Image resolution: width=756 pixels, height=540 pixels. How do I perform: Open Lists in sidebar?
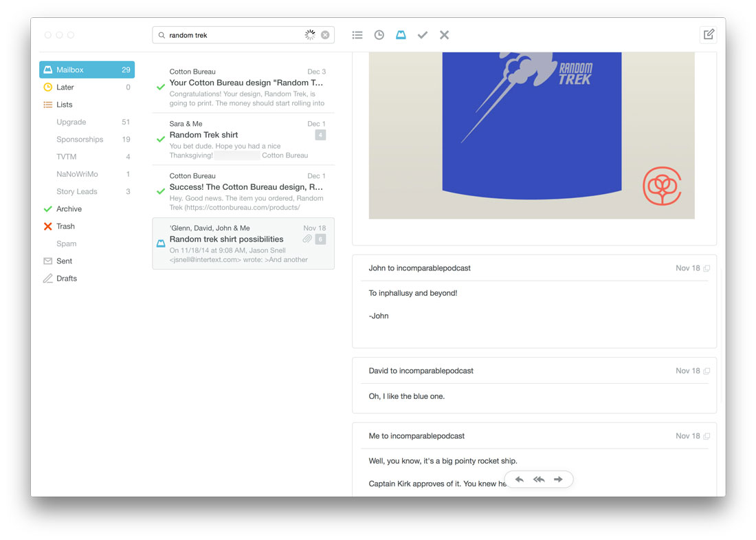pyautogui.click(x=87, y=105)
